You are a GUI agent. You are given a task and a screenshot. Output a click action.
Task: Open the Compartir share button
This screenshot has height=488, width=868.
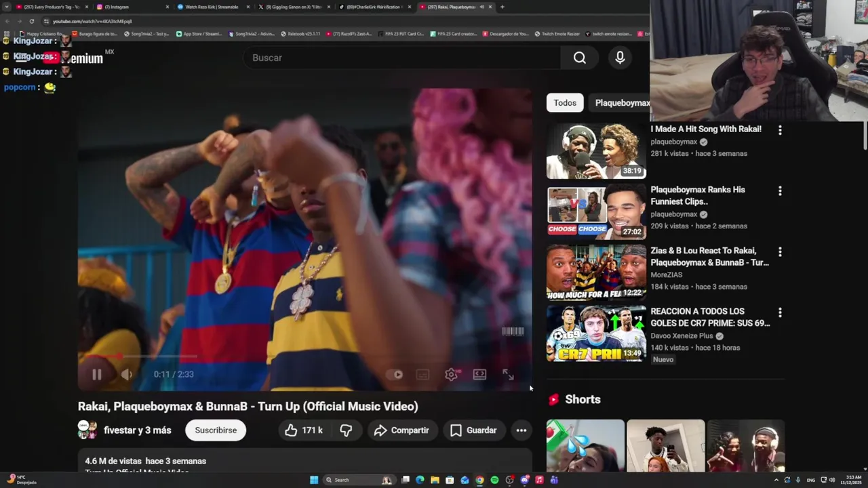(x=401, y=430)
